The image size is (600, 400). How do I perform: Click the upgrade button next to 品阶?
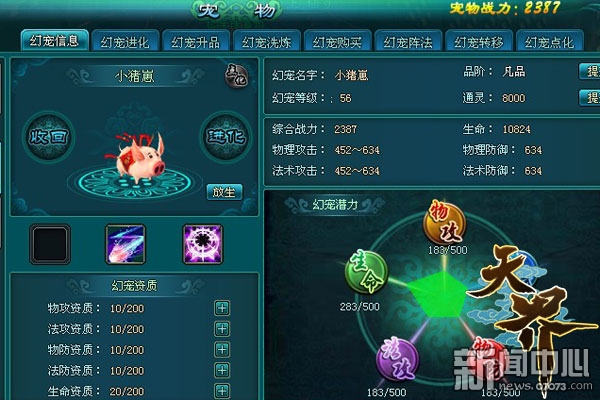[x=589, y=72]
